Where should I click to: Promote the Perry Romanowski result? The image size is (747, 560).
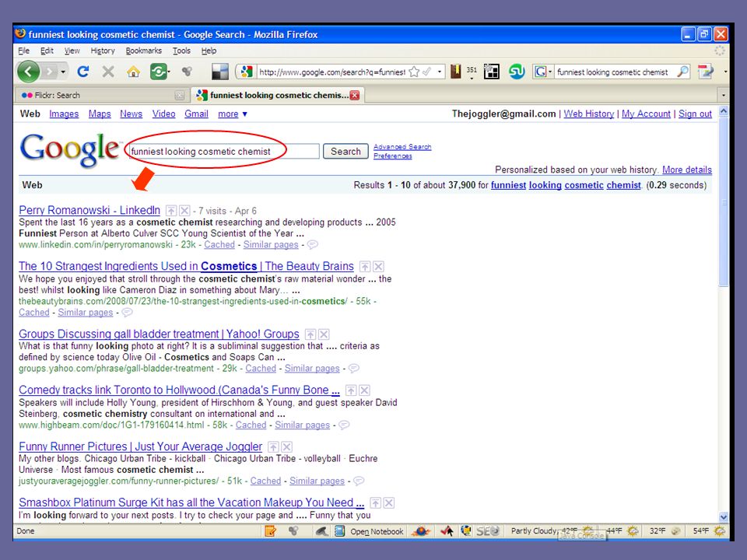[171, 211]
